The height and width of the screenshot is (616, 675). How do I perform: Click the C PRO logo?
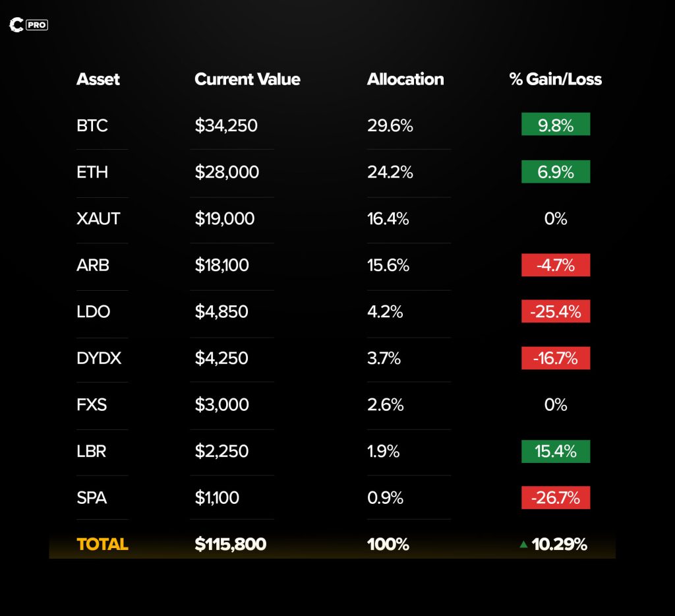click(x=28, y=25)
